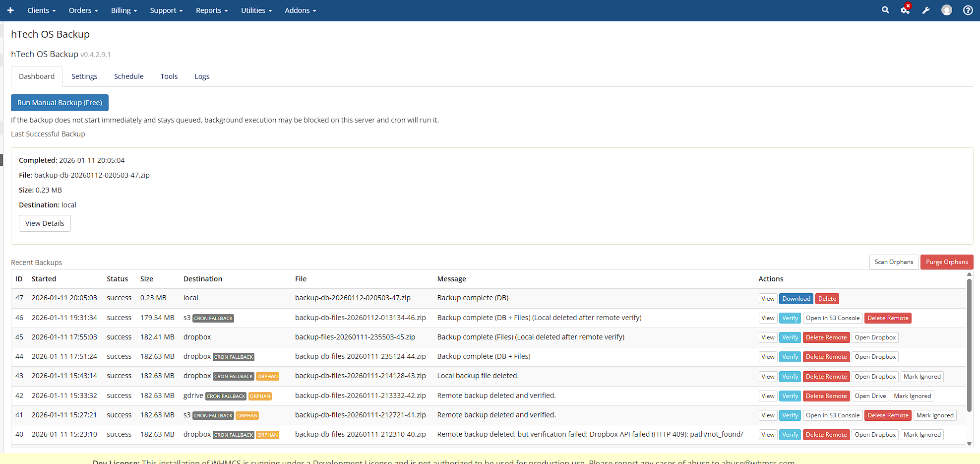Click Open in S3 Console for backup 46
980x464 pixels.
(x=833, y=318)
